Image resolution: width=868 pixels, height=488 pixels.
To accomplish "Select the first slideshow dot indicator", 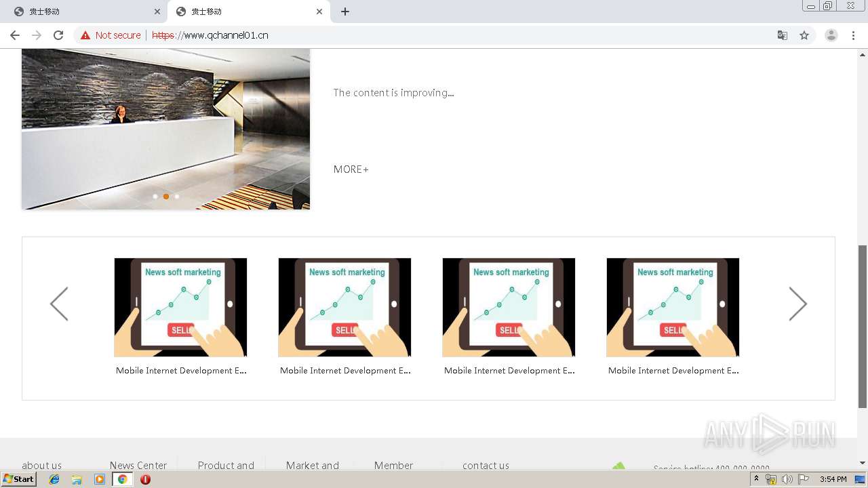I will [155, 197].
